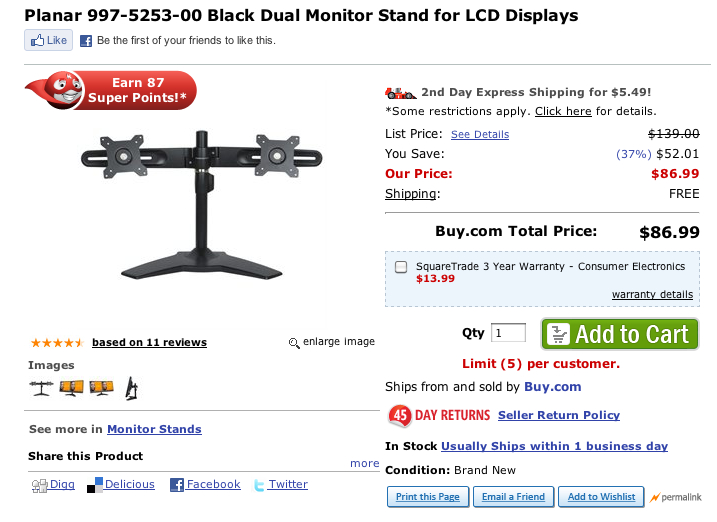
Task: Click the Digg share icon
Action: tap(40, 485)
